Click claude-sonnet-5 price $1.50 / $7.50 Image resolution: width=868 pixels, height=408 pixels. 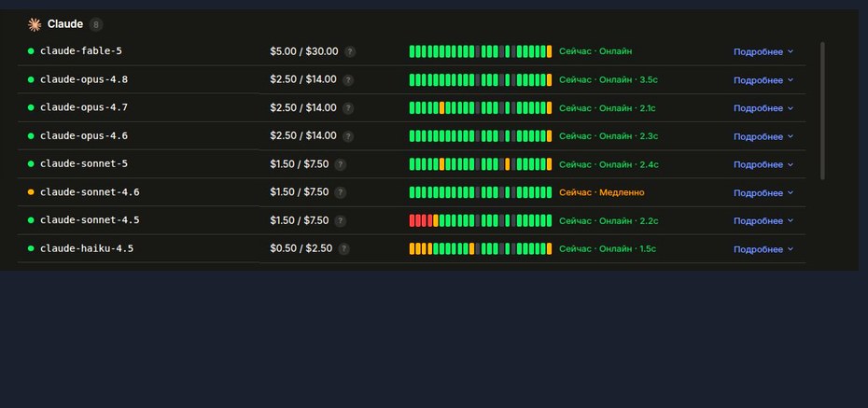pos(300,164)
